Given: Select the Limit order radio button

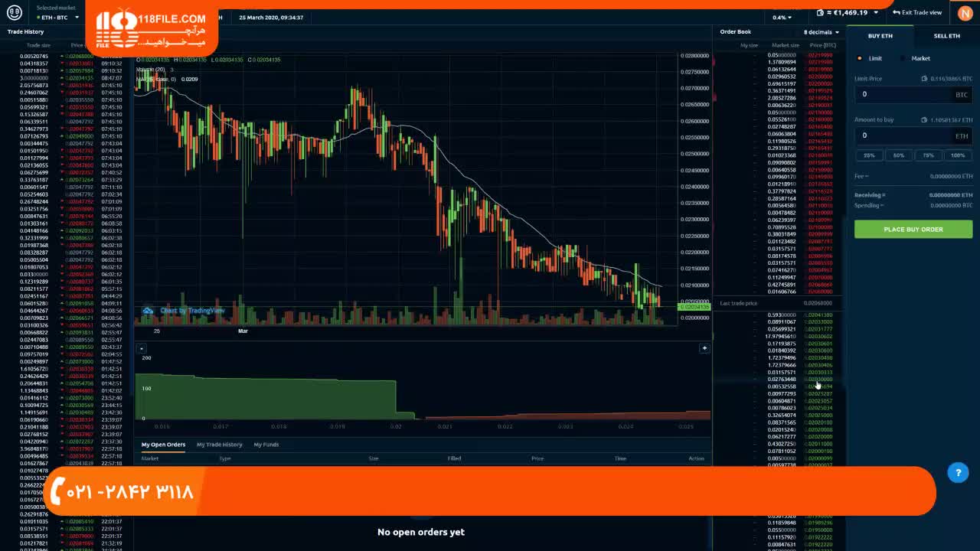Looking at the screenshot, I should (x=860, y=58).
